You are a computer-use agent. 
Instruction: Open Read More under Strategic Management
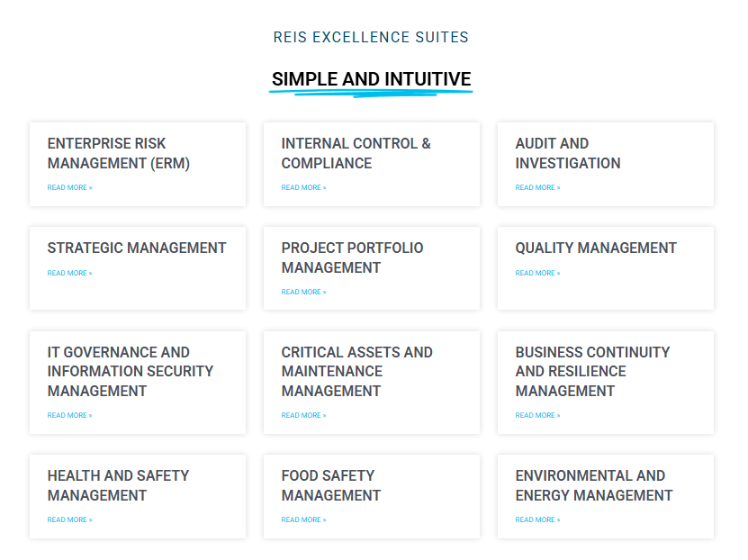pos(69,273)
